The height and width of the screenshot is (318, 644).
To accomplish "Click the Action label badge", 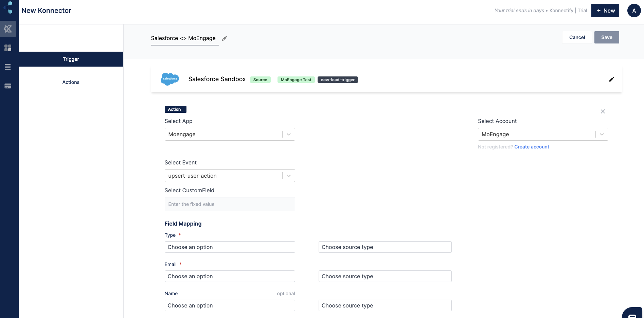I will click(x=175, y=109).
